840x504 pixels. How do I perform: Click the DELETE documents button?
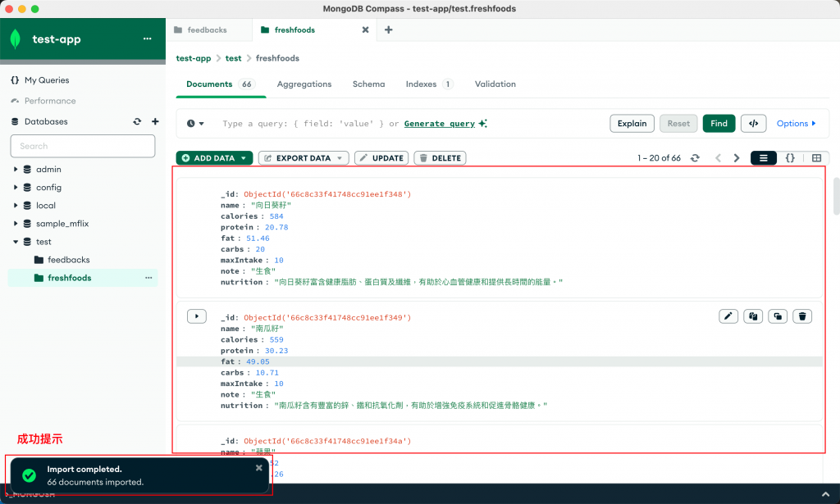point(440,158)
